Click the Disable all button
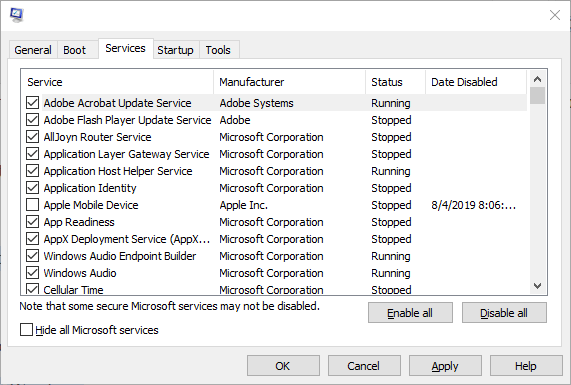Viewport: 571px width, 385px height. click(x=504, y=313)
